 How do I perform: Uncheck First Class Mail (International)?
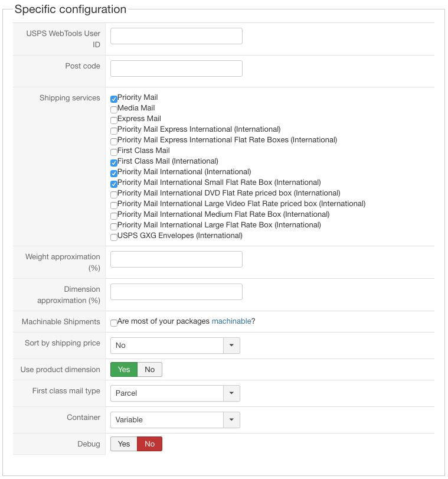click(x=114, y=163)
